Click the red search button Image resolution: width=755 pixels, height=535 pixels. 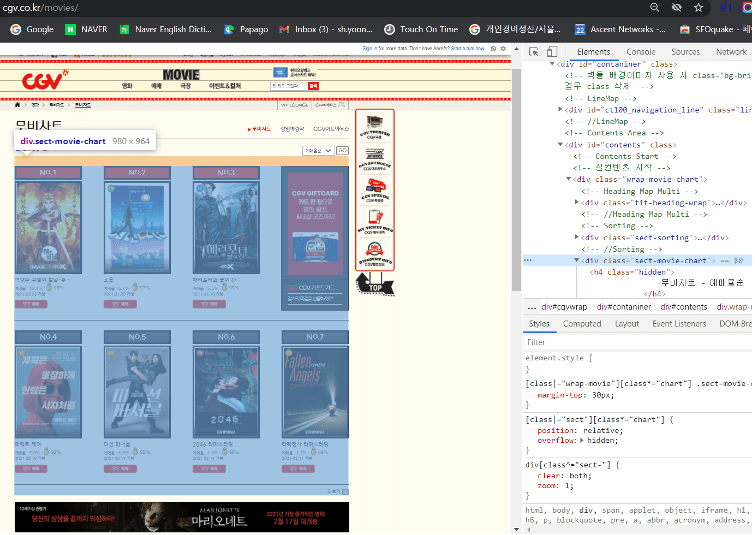(x=313, y=86)
